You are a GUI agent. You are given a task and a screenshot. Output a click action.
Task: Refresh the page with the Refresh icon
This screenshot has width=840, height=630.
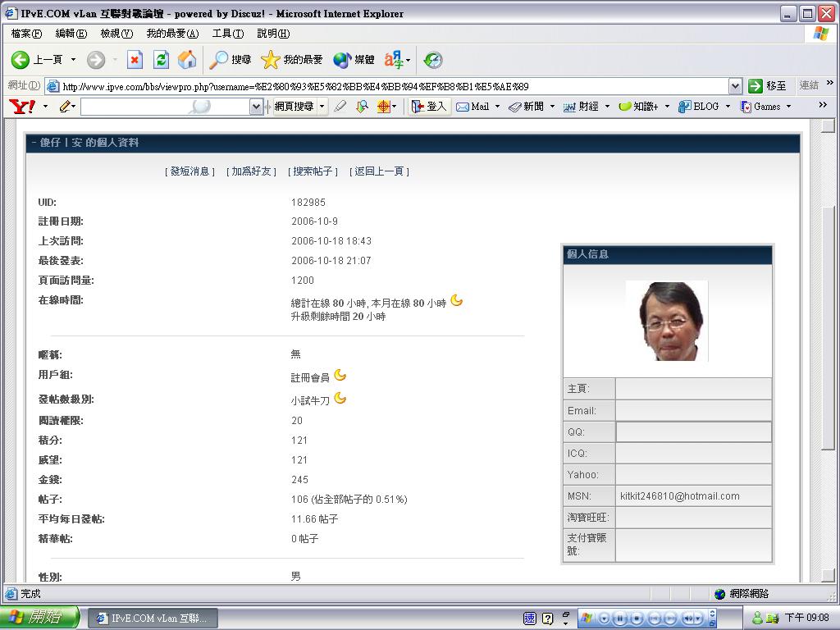pos(162,60)
